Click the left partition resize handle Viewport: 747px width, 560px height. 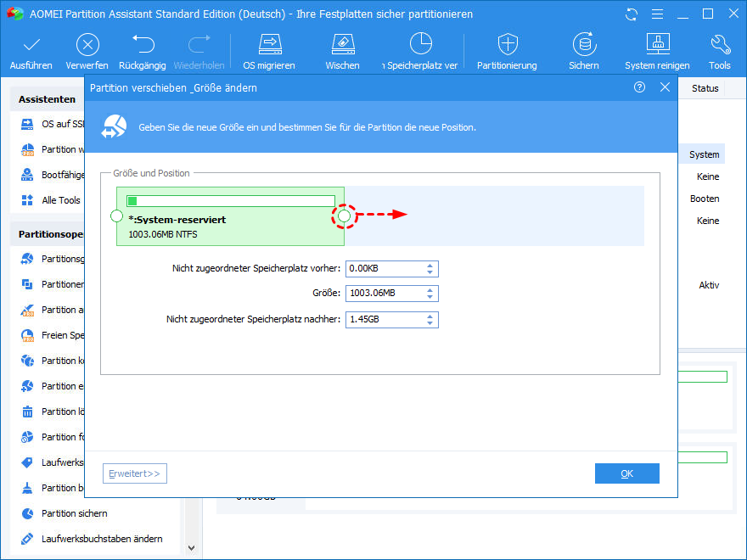117,216
